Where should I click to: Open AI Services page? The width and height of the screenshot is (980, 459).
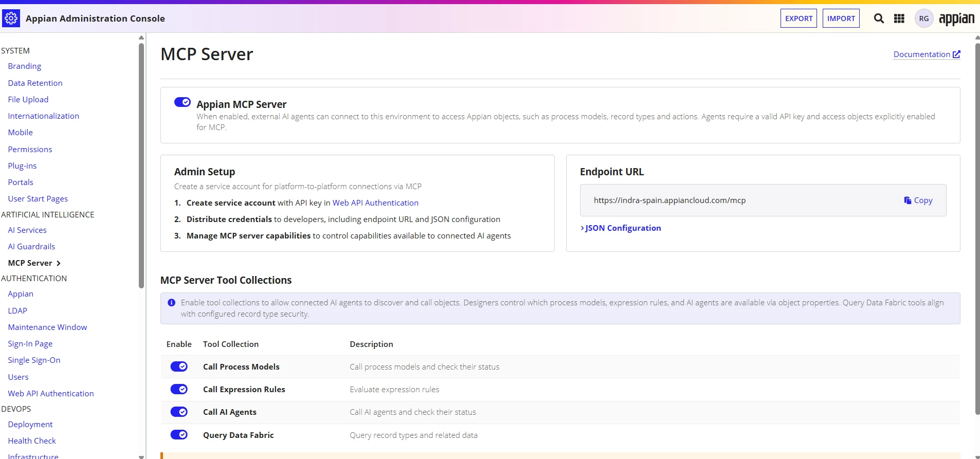coord(27,230)
